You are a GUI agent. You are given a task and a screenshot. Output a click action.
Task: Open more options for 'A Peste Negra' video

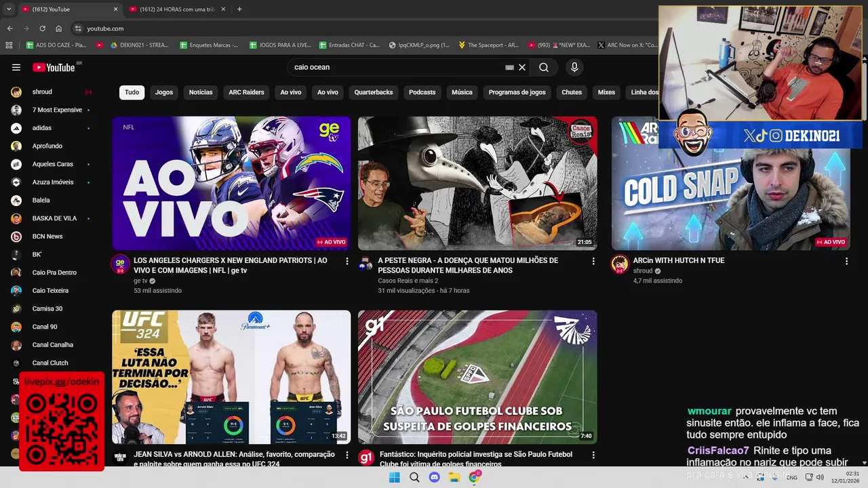[x=593, y=261]
